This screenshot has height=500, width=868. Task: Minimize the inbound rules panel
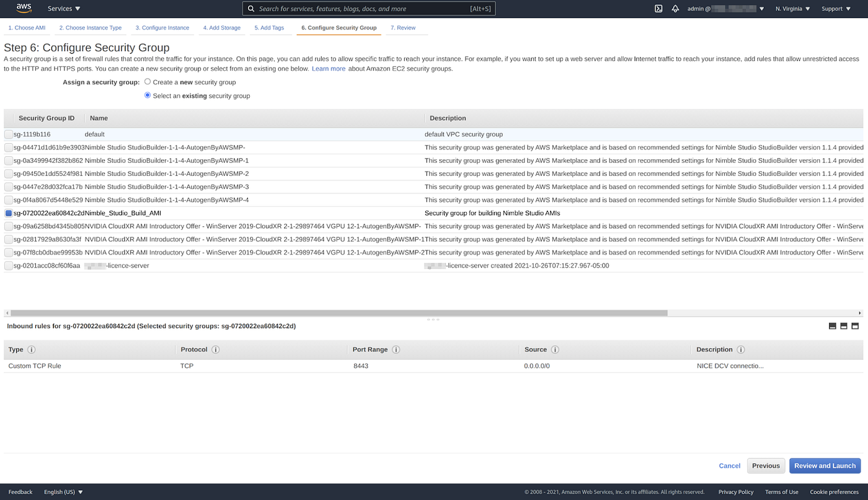(x=833, y=326)
